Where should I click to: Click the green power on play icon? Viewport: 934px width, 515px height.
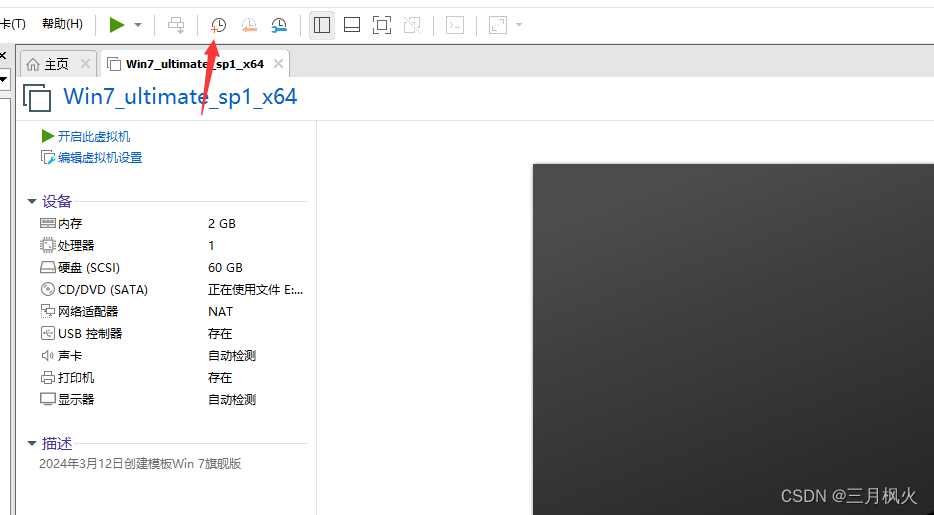(117, 25)
